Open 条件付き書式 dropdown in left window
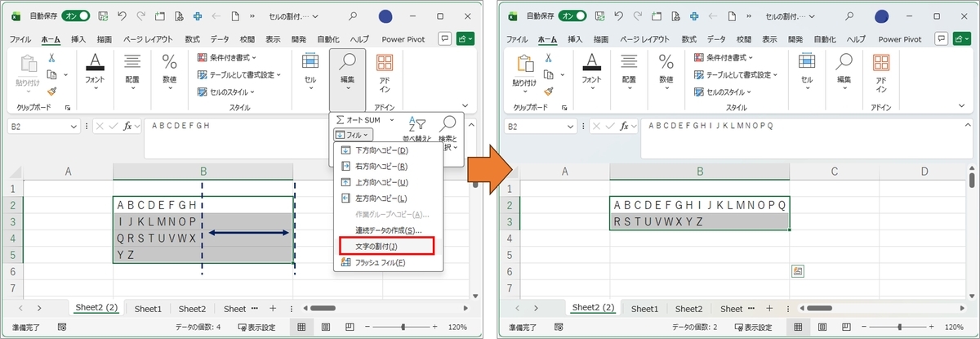The height and width of the screenshot is (339, 980). (x=228, y=57)
